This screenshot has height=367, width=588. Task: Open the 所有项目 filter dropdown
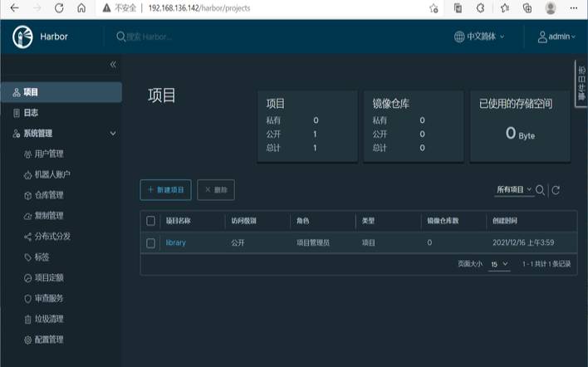coord(514,189)
